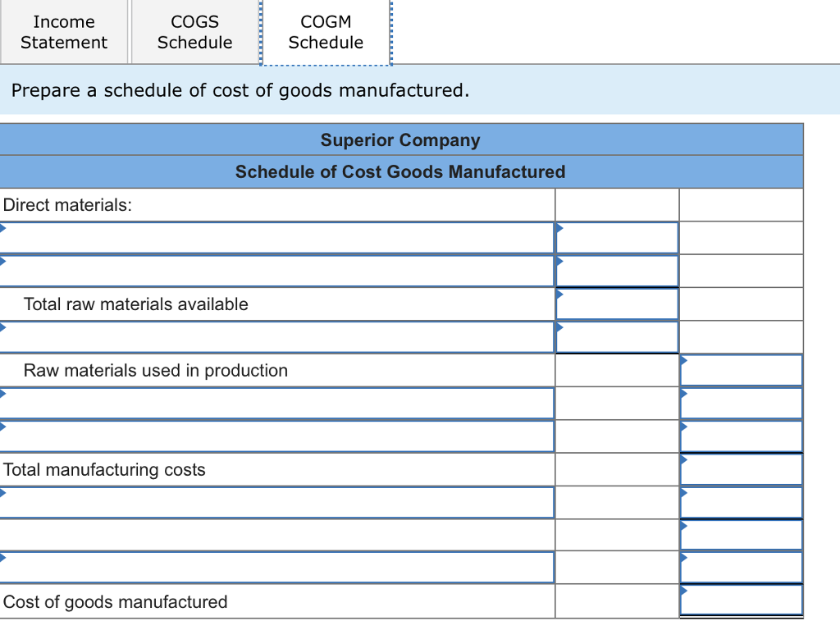Click the Superior Company header row
Viewport: 840px width, 630px height.
[401, 139]
